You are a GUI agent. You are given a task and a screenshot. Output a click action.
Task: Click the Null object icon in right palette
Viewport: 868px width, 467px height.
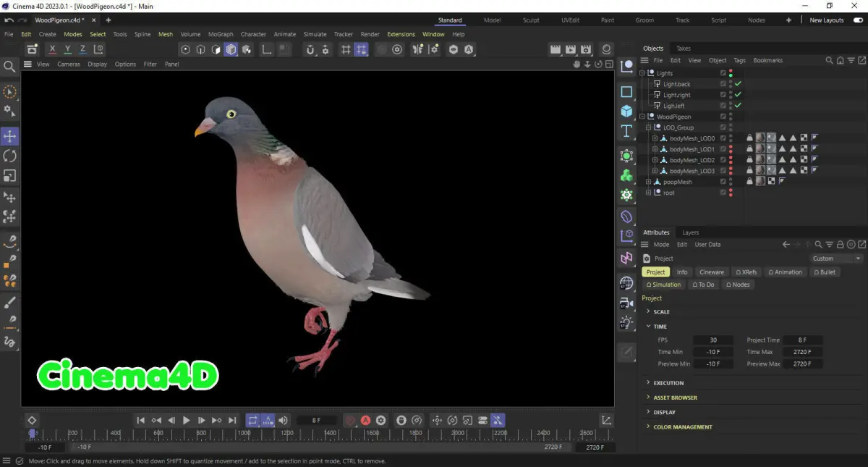tap(626, 66)
